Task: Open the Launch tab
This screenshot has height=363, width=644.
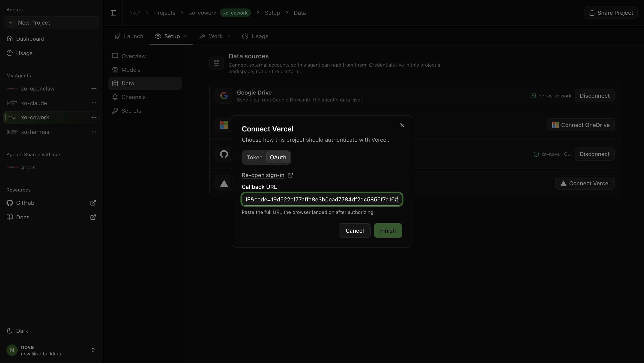Action: (129, 36)
